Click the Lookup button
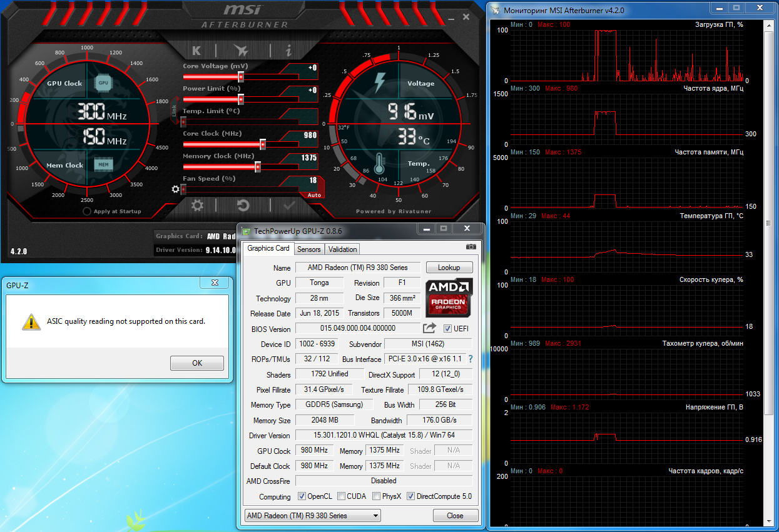The height and width of the screenshot is (532, 779). [x=449, y=267]
